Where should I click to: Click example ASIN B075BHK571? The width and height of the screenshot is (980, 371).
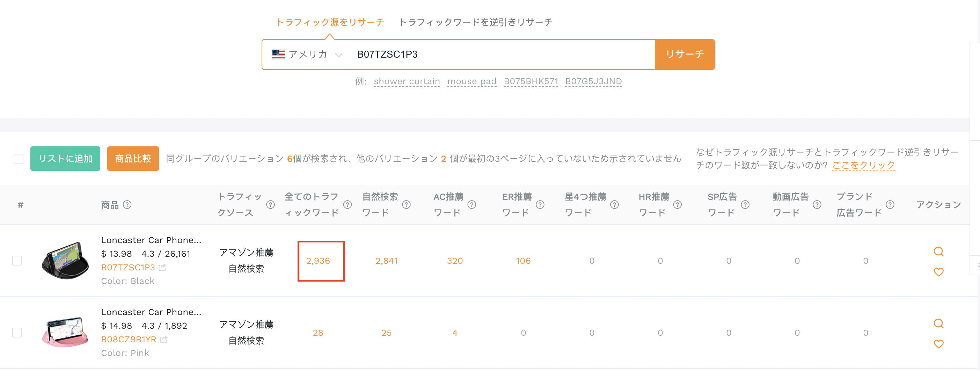point(531,81)
